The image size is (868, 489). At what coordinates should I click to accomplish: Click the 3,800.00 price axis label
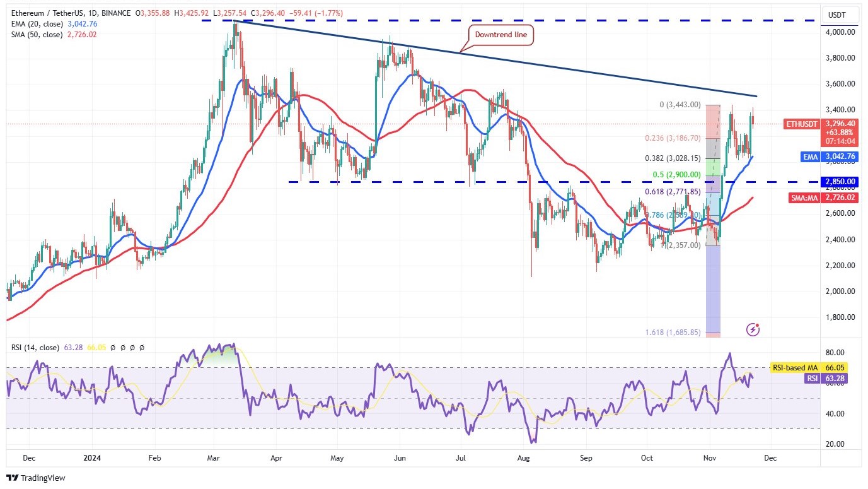pyautogui.click(x=842, y=57)
